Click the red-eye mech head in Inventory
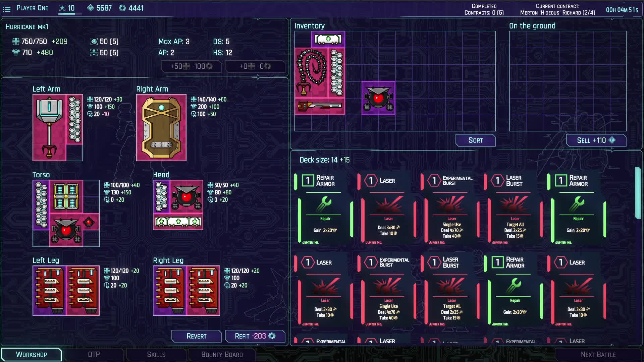Image resolution: width=644 pixels, height=362 pixels. [x=378, y=98]
